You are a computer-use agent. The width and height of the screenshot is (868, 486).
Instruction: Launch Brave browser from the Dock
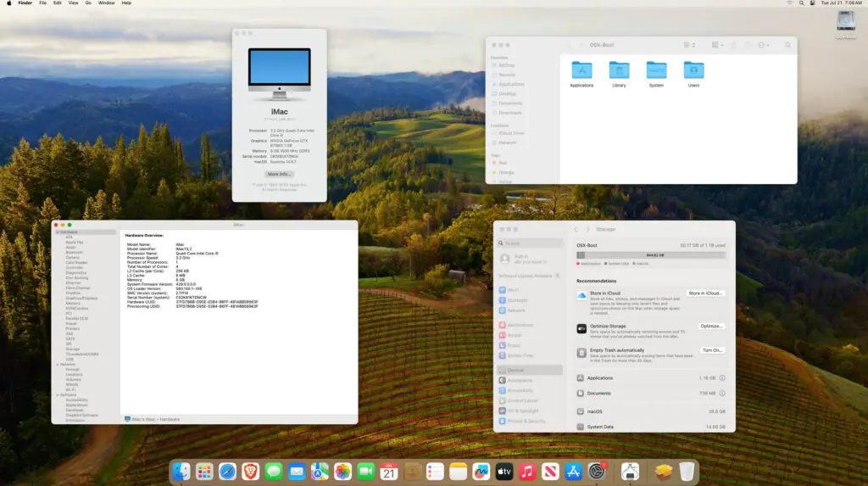(x=250, y=472)
